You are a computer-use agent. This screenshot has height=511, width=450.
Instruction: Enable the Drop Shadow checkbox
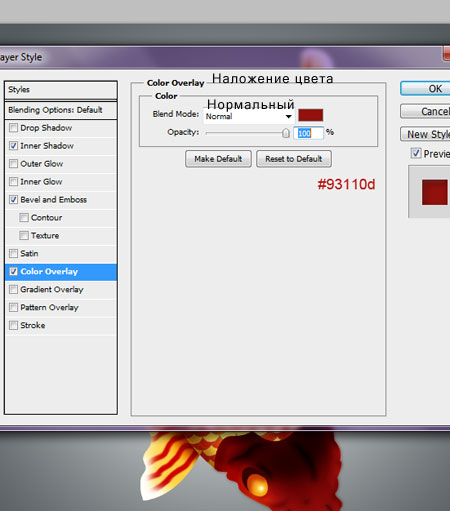tap(13, 128)
